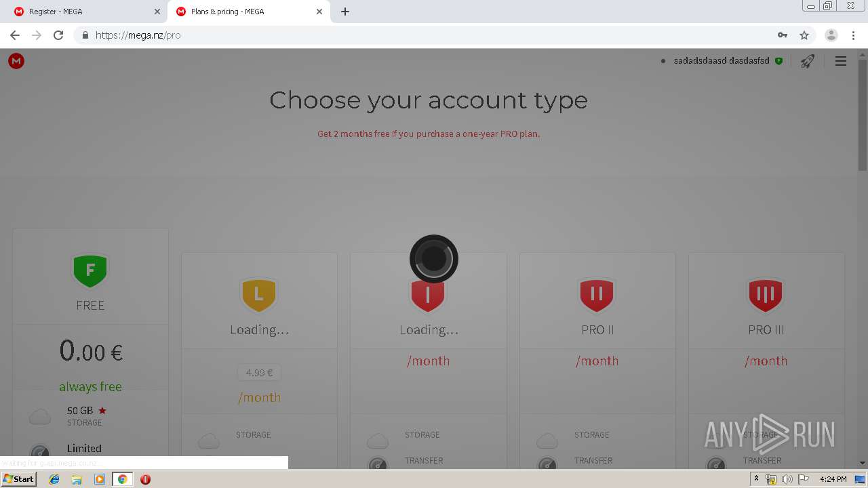Click the green P badge beside username
The width and height of the screenshot is (868, 488).
(x=778, y=61)
